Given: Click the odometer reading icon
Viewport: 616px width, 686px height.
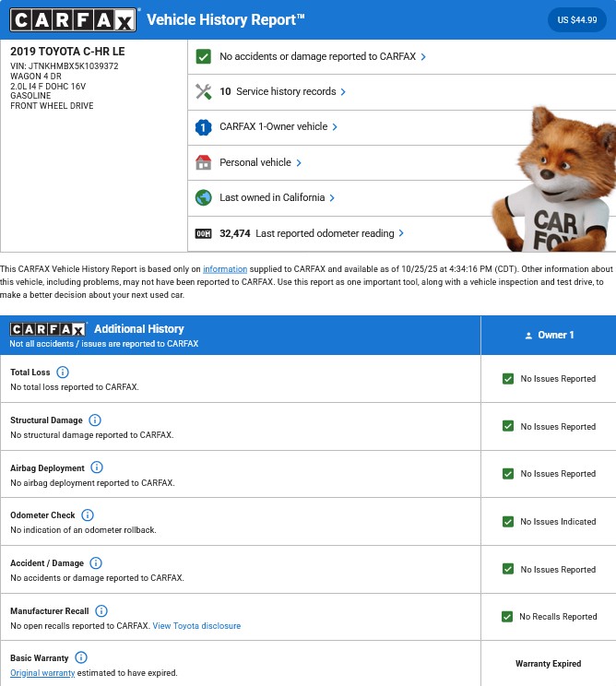Looking at the screenshot, I should [x=204, y=233].
